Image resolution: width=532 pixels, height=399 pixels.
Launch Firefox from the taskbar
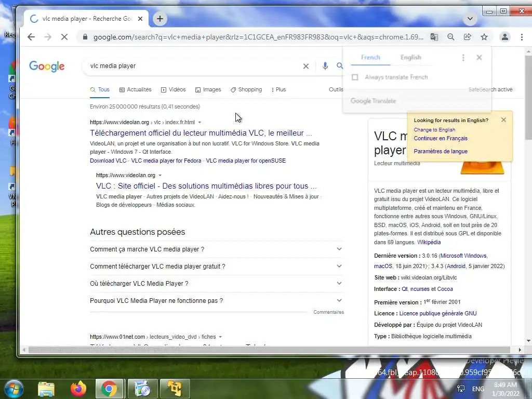78,389
